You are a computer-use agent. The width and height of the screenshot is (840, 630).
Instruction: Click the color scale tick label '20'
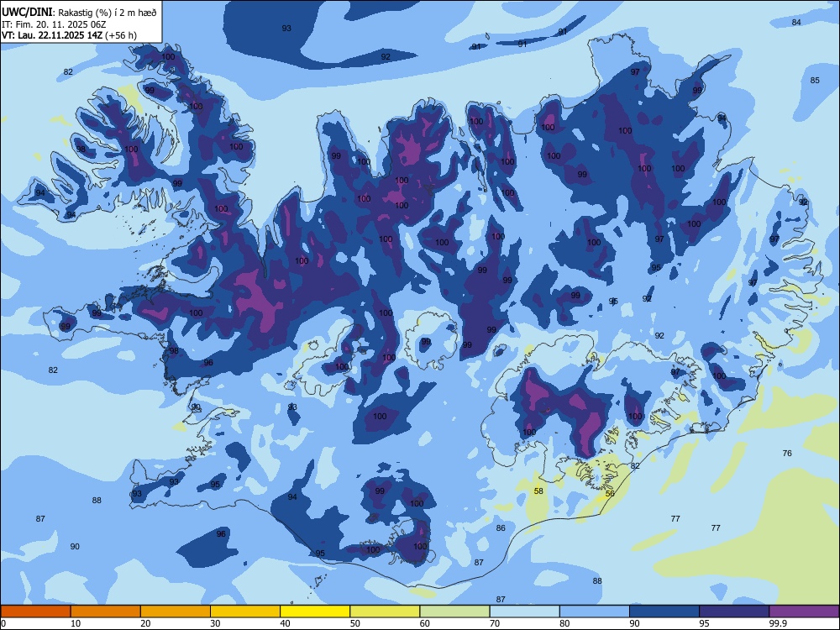145,623
